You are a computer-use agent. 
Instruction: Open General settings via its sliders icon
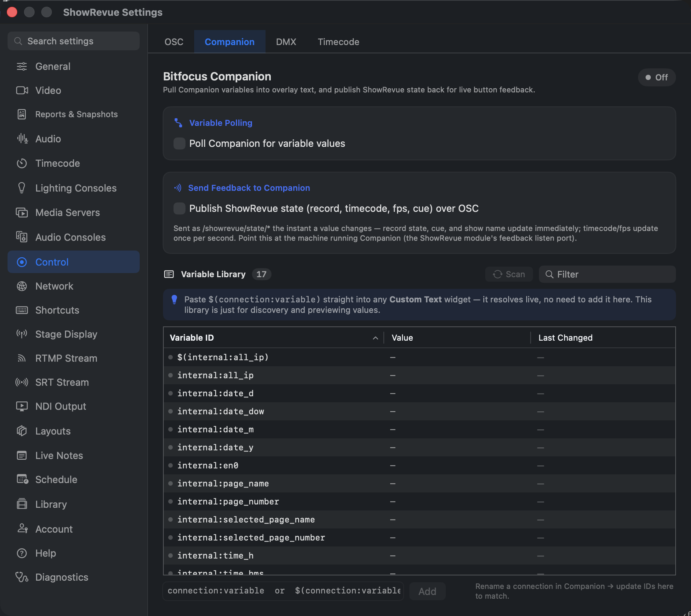[x=22, y=66]
